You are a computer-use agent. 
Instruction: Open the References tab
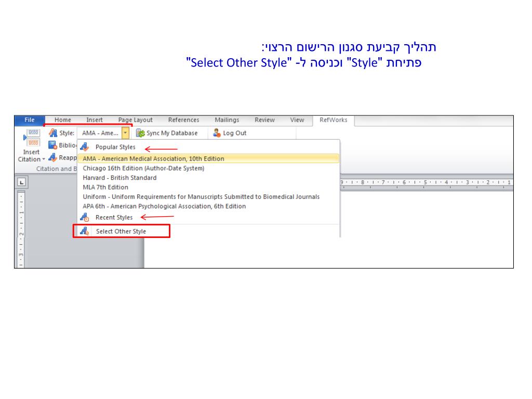coord(183,120)
